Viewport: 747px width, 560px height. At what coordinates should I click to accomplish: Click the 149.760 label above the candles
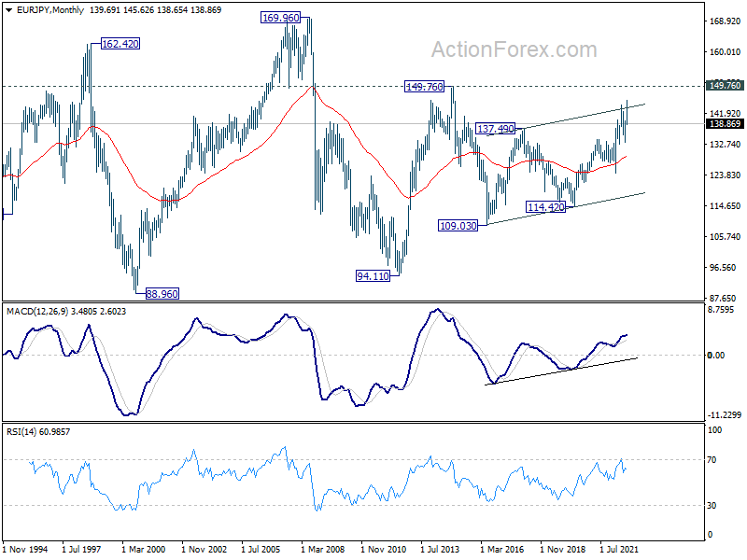[x=423, y=87]
